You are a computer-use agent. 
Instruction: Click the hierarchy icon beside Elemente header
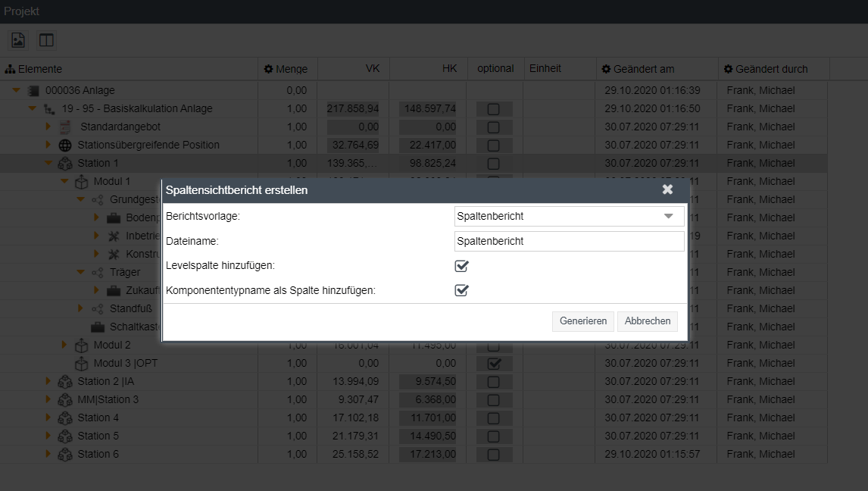point(10,69)
